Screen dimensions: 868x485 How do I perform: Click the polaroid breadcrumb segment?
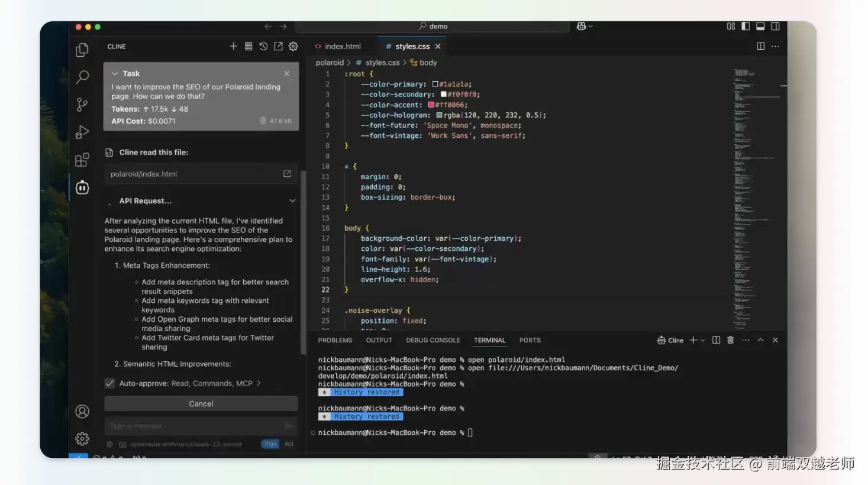(330, 63)
